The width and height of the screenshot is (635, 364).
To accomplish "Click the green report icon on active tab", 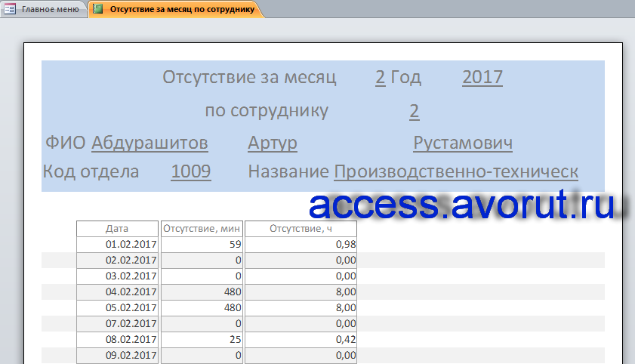I will [97, 9].
